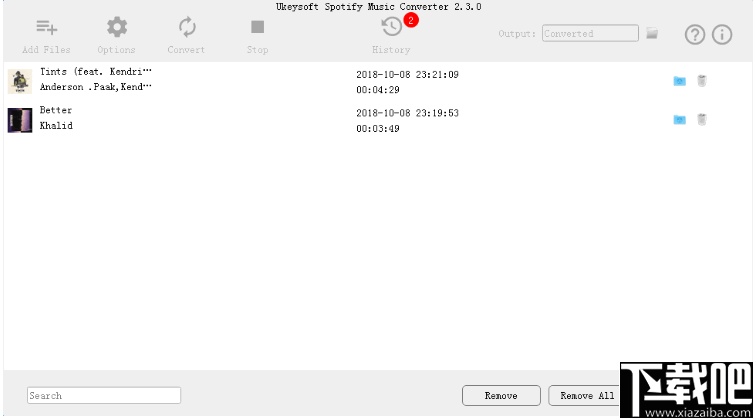Viewport: 755px width, 418px height.
Task: Click the 'Convert' toolbar label
Action: (186, 50)
